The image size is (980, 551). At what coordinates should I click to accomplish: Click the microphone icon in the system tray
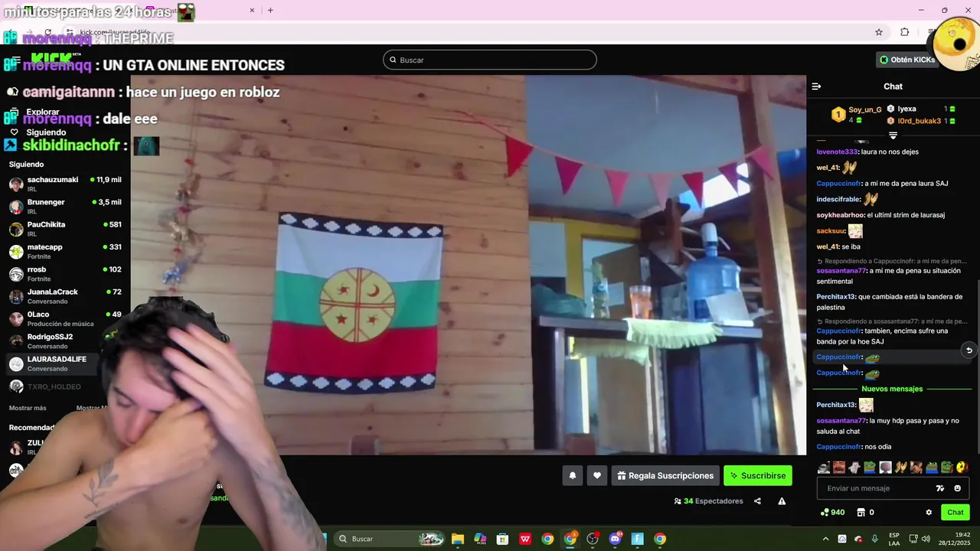(874, 539)
